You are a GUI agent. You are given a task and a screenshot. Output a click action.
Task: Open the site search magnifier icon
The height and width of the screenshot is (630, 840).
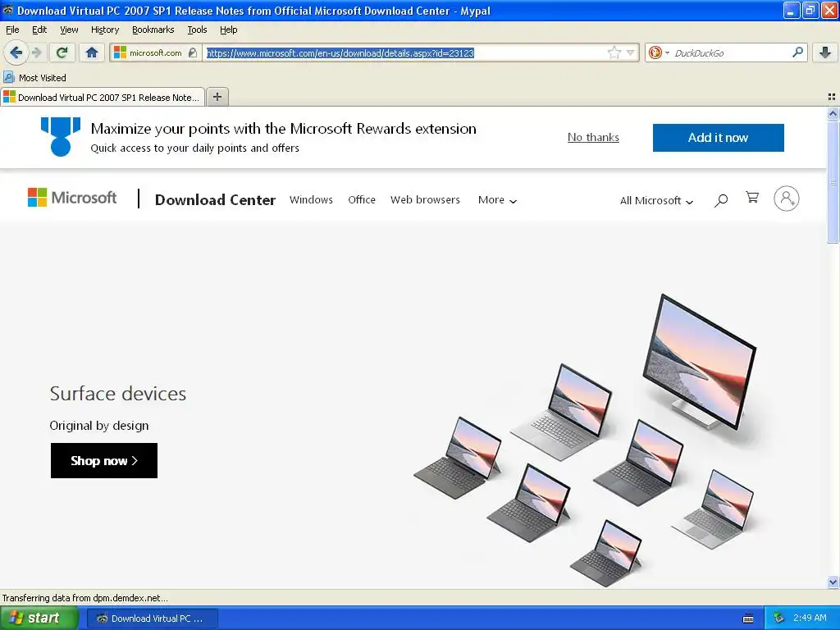[721, 200]
